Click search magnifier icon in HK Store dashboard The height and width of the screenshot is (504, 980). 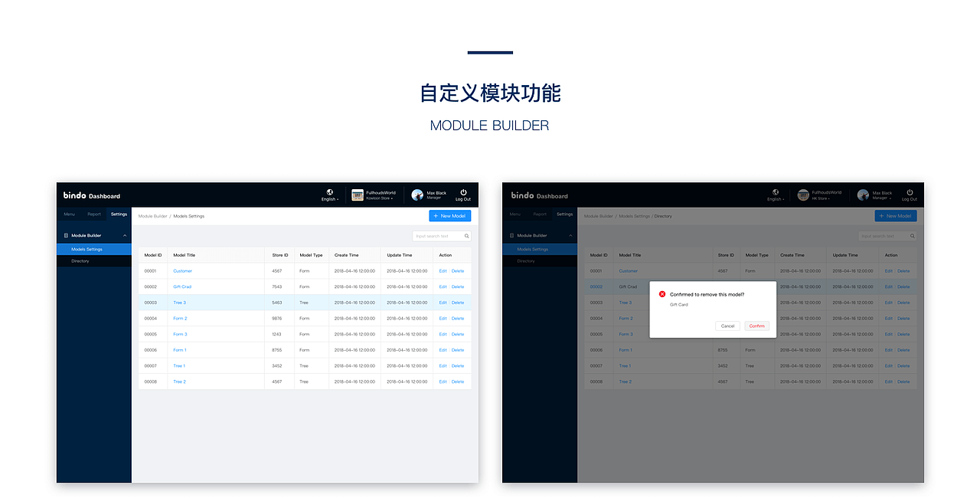[x=912, y=236]
